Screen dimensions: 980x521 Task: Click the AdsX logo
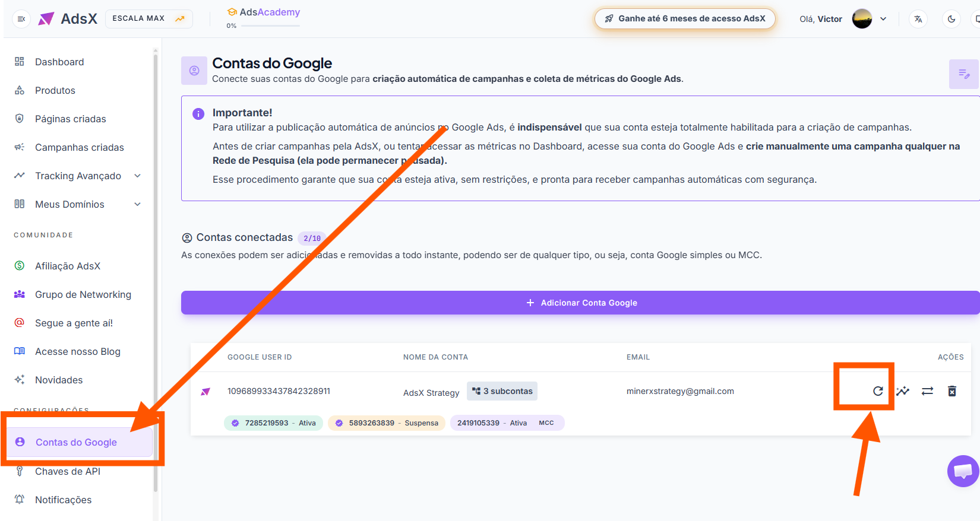point(68,19)
